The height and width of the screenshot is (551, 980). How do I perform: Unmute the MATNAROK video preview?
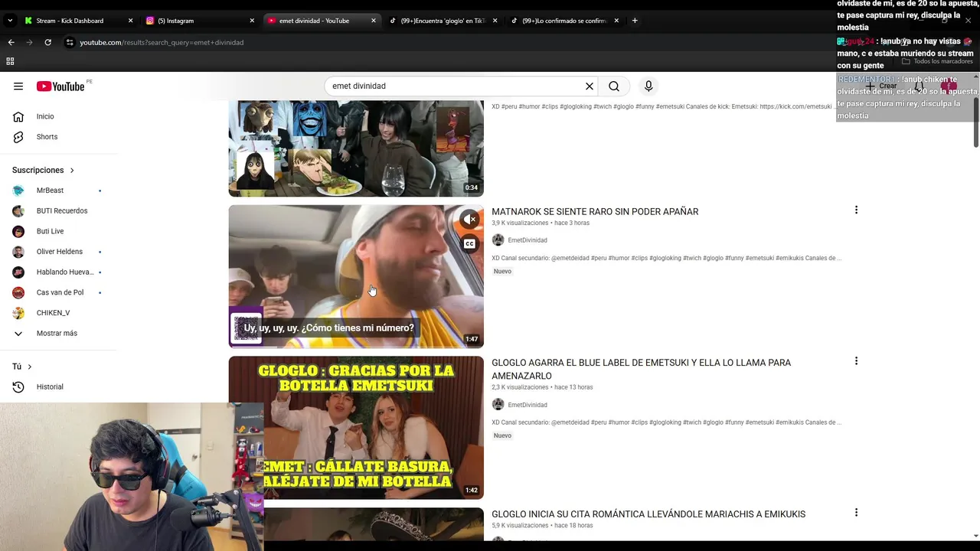[x=469, y=220]
